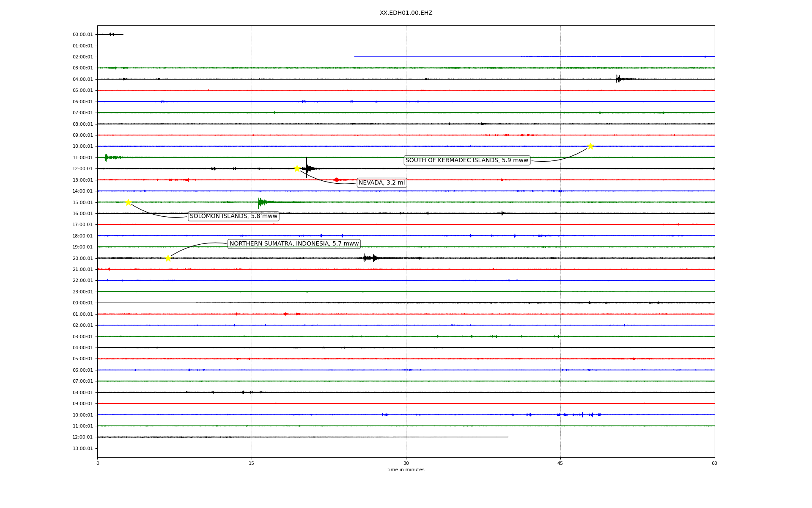
Task: Click the plot title XX.EDH01.00.EHZ
Action: click(406, 13)
